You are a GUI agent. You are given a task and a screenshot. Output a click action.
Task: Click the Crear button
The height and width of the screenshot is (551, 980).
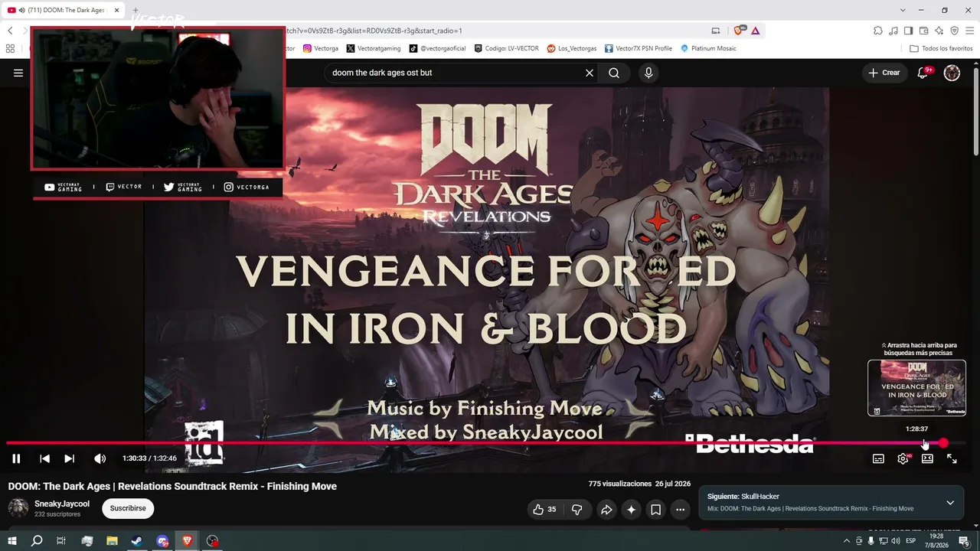click(884, 73)
